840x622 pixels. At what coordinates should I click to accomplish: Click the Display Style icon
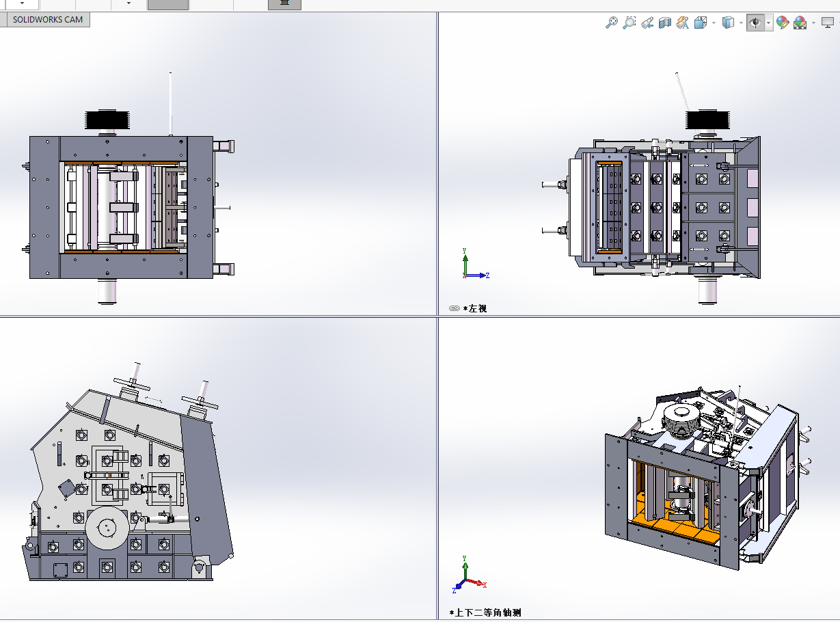[x=728, y=23]
